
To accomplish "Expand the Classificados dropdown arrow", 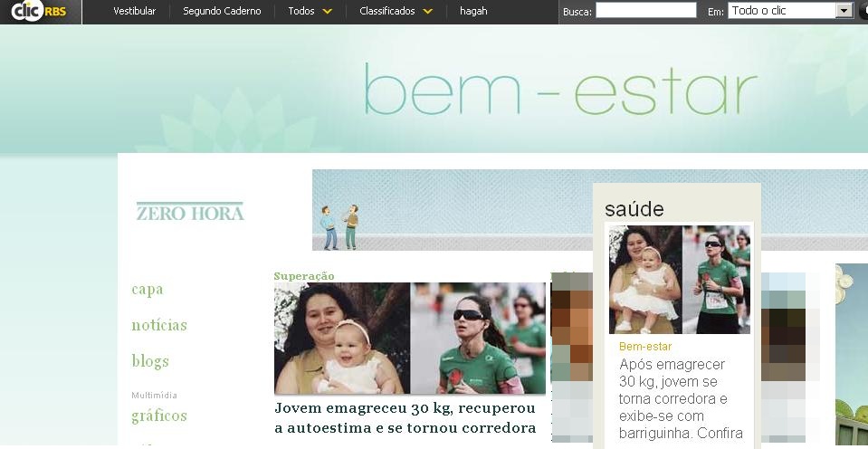I will (427, 11).
